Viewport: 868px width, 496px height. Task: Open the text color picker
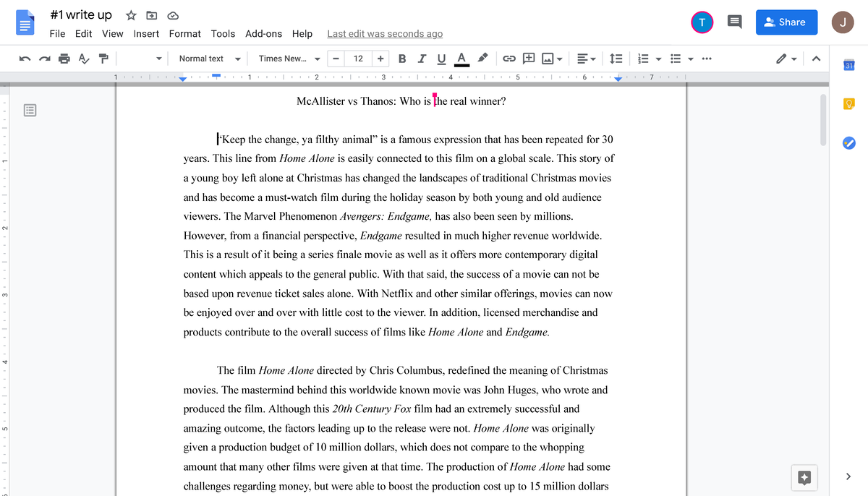(x=462, y=59)
